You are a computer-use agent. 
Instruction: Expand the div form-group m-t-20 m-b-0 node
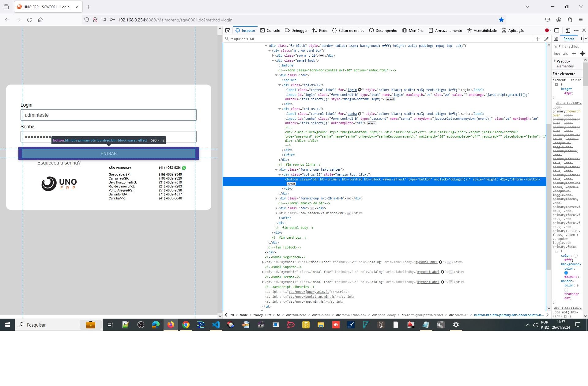coord(276,199)
